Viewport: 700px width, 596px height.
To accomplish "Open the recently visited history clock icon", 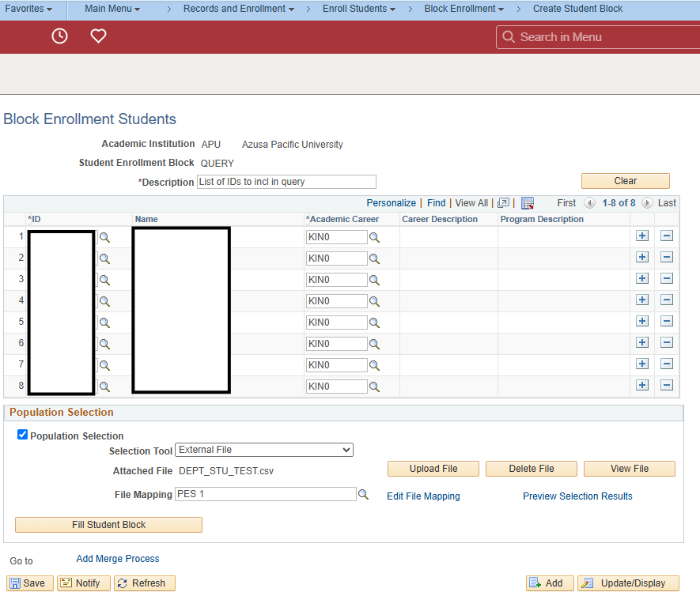I will tap(59, 36).
